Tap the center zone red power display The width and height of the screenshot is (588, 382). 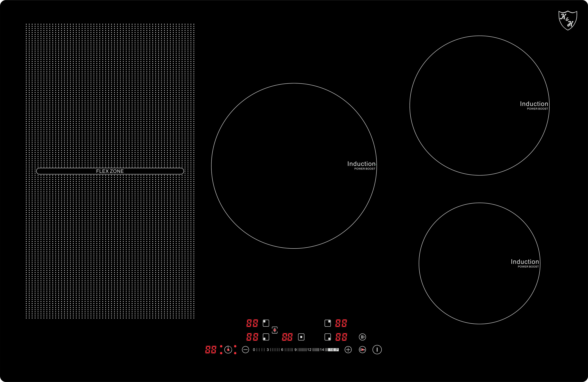click(287, 337)
